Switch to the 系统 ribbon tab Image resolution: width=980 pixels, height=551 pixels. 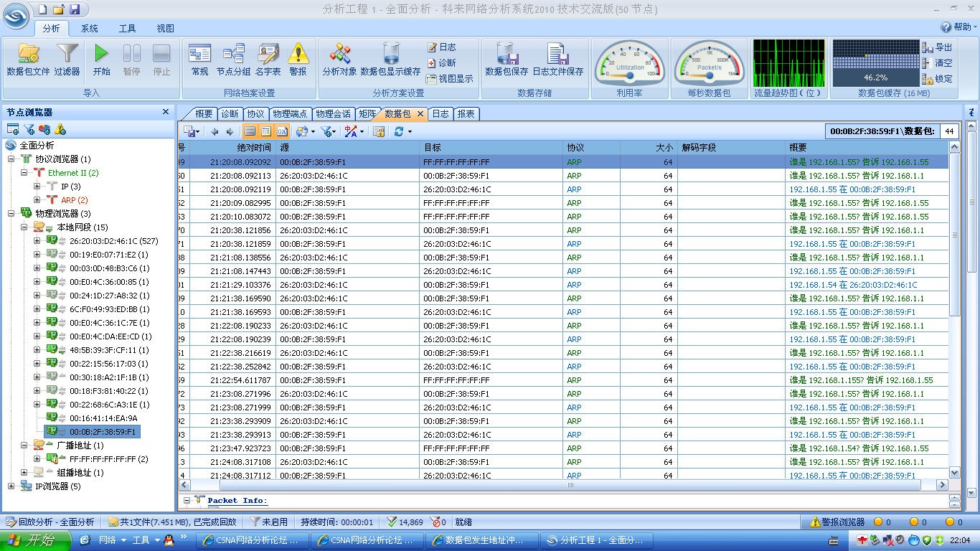(x=90, y=29)
